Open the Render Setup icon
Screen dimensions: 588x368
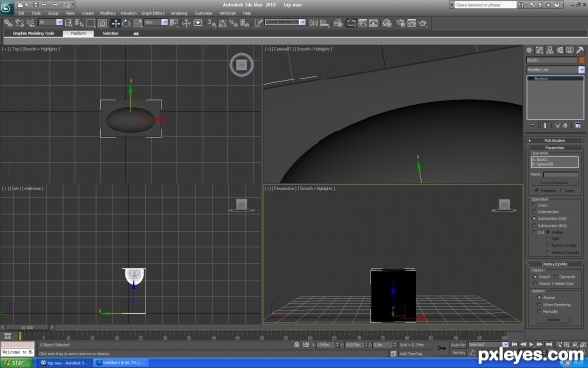pyautogui.click(x=400, y=24)
